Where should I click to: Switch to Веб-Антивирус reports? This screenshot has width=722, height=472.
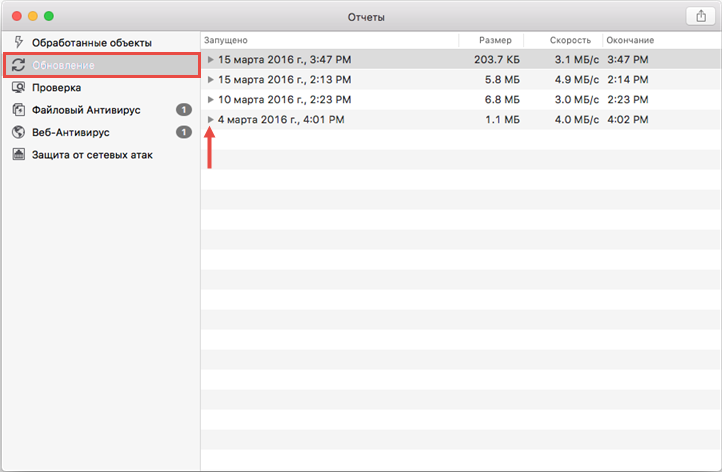[x=101, y=132]
